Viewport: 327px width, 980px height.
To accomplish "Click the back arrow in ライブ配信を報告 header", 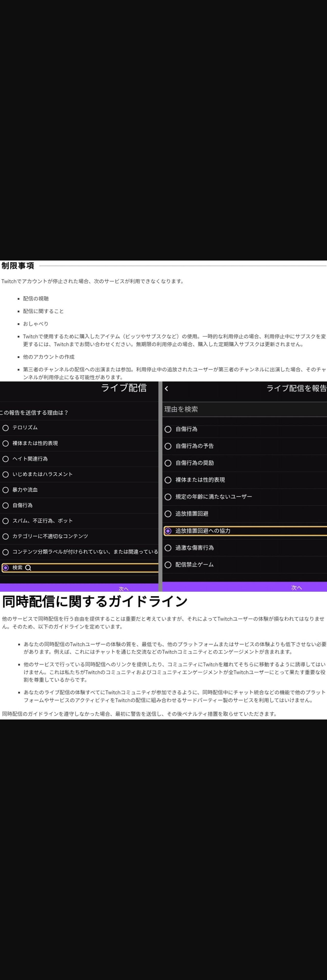I will (166, 388).
